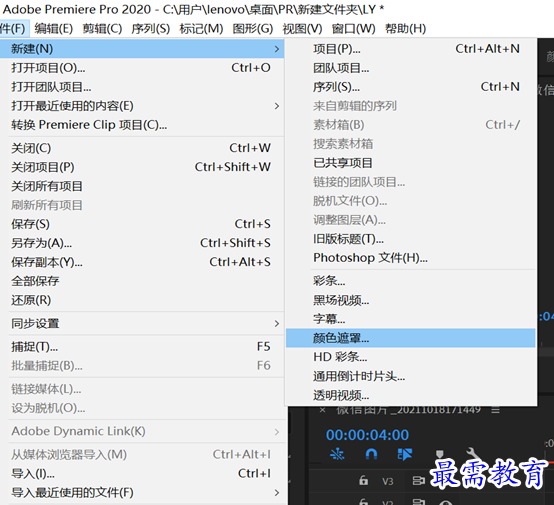
Task: Open the 编辑(E) menu
Action: pos(53,29)
